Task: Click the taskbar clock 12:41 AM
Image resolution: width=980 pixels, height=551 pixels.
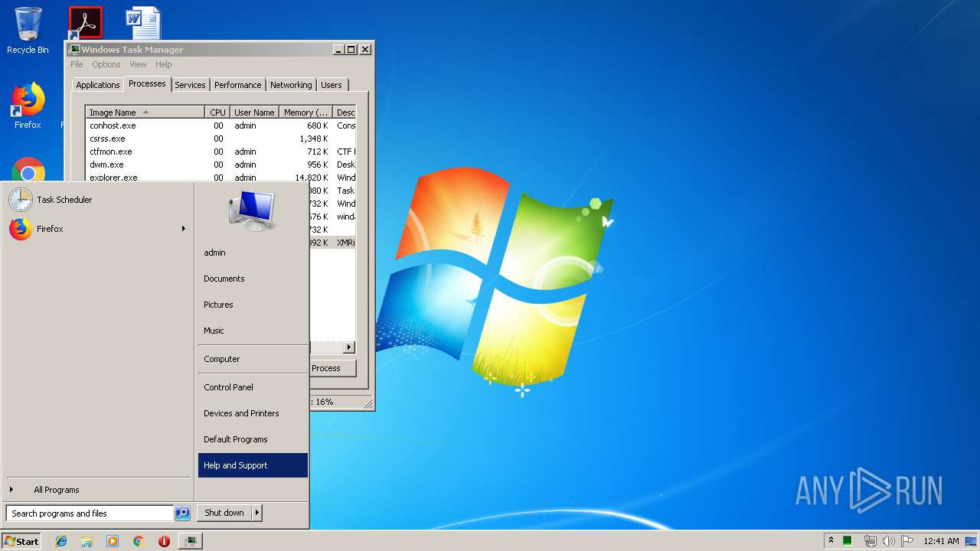Action: pyautogui.click(x=941, y=541)
